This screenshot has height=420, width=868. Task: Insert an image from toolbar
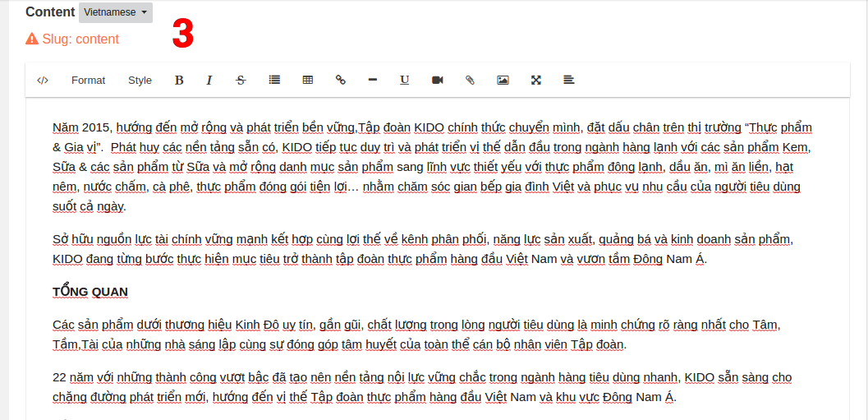point(503,81)
